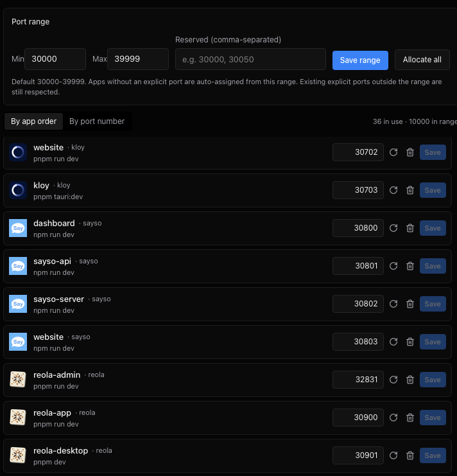Regenerate port for reola-admin

[393, 380]
